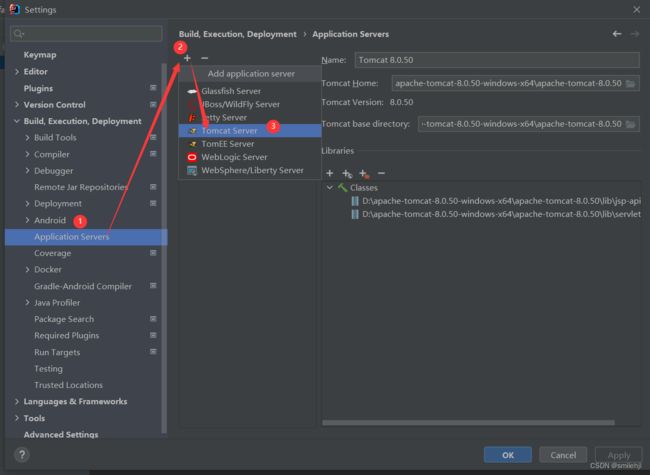Viewport: 650px width, 475px height.
Task: Open Testing settings
Action: (x=48, y=368)
